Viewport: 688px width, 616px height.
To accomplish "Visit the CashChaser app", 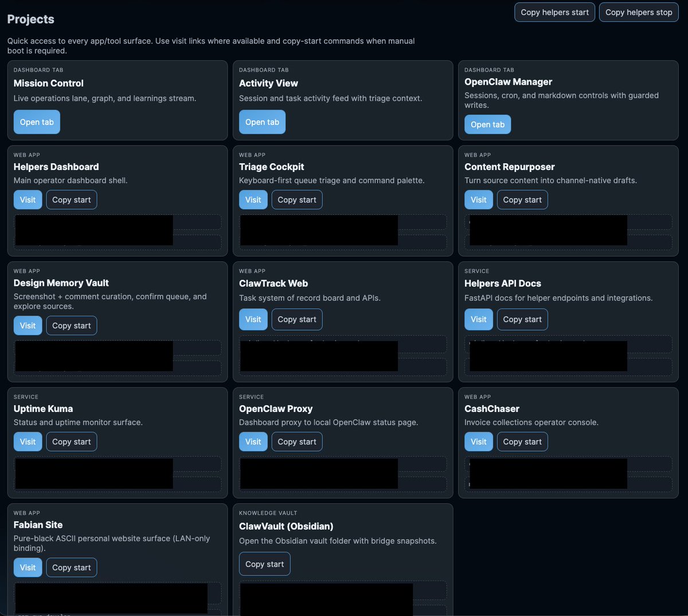I will tap(478, 442).
